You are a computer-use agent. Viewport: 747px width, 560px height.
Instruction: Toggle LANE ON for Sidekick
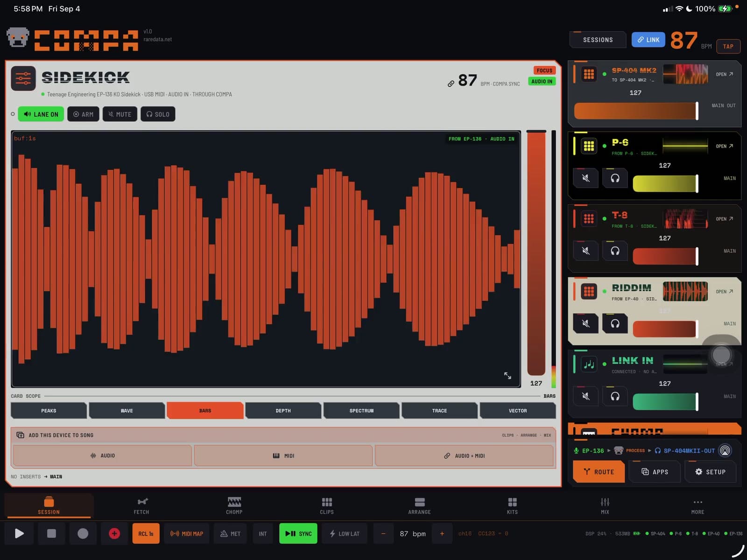click(x=41, y=114)
